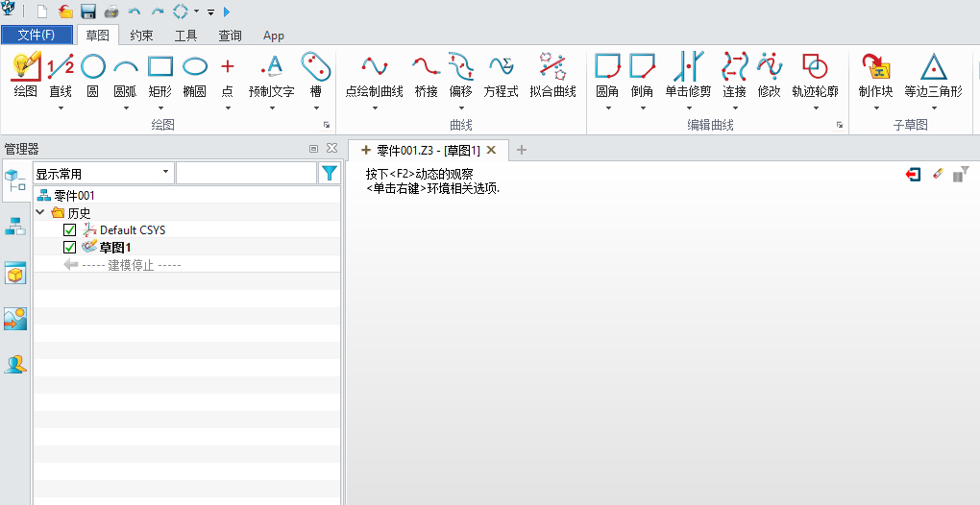Expand the 圆弧 dropdown arrow
Screen dimensions: 980x505
pos(126,108)
